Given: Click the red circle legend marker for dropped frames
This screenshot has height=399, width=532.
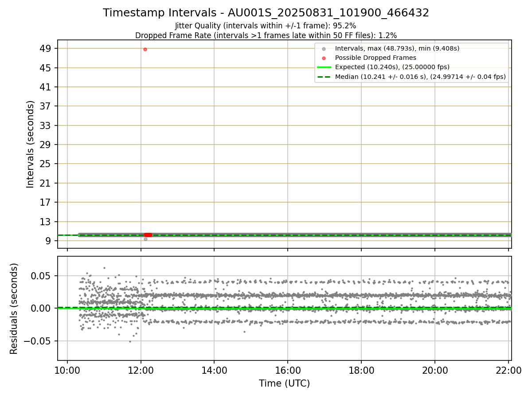Looking at the screenshot, I should click(x=324, y=58).
